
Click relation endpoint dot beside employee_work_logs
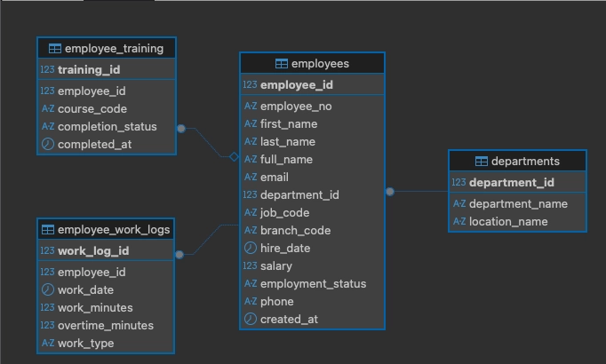pyautogui.click(x=179, y=255)
